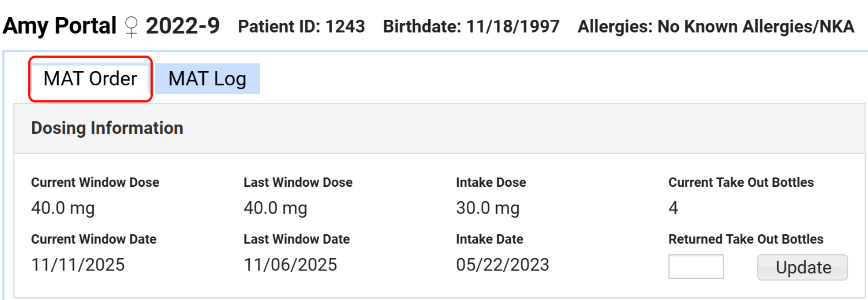This screenshot has width=868, height=300.
Task: Click the Current Window Dose label
Action: [95, 182]
